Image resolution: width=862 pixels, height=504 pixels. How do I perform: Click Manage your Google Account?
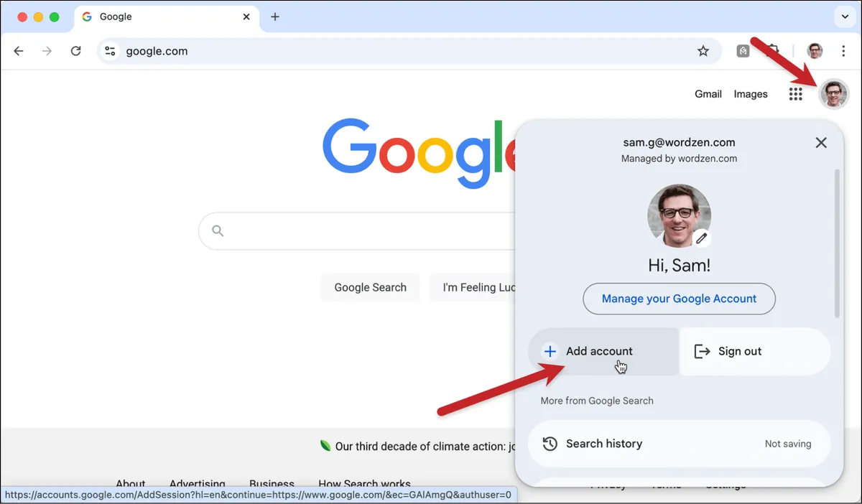(x=679, y=299)
